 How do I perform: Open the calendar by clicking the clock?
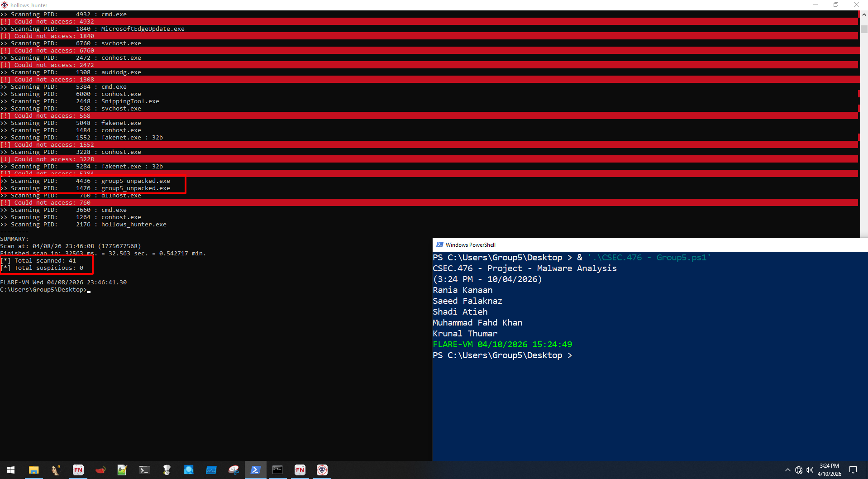[829, 470]
